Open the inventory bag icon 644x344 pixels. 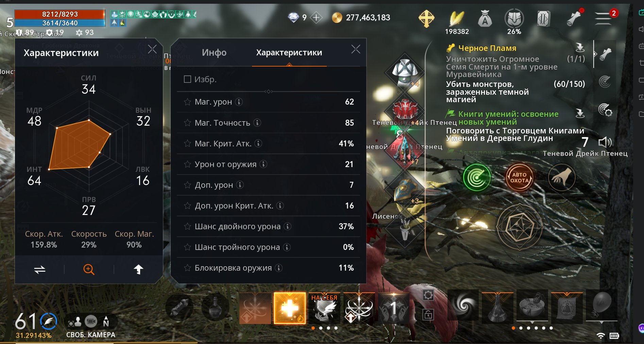point(485,19)
